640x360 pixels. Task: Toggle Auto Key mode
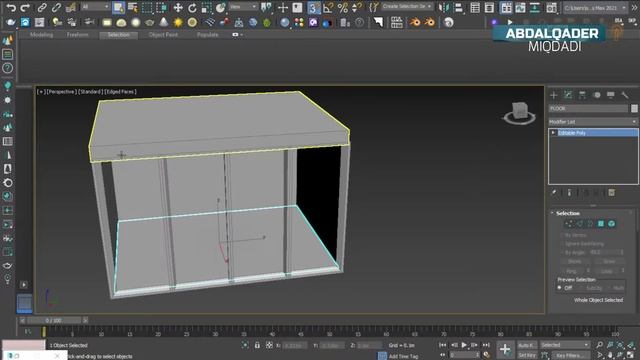[527, 345]
